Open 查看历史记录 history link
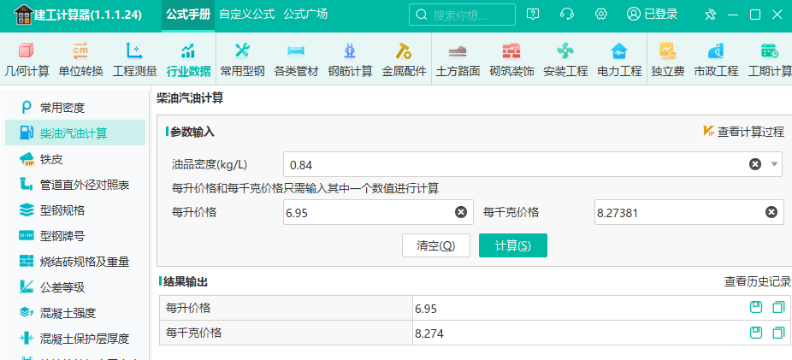This screenshot has height=360, width=792. tap(757, 282)
